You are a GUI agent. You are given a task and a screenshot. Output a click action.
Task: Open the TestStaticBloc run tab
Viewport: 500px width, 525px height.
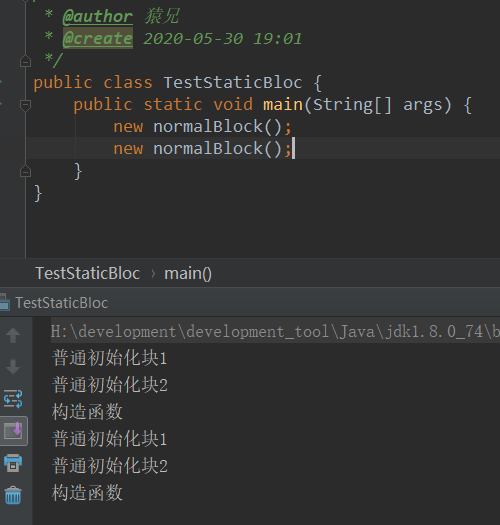coord(62,303)
